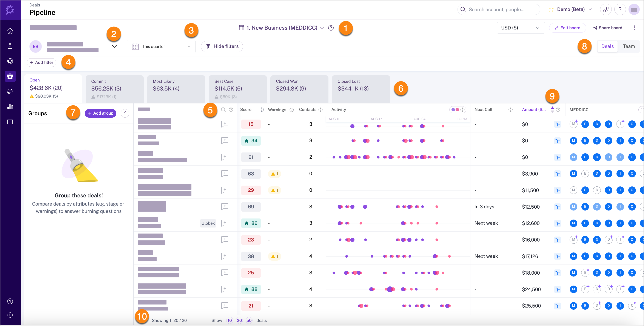Expand the EB user selector chevron
The height and width of the screenshot is (326, 644).
pos(114,46)
